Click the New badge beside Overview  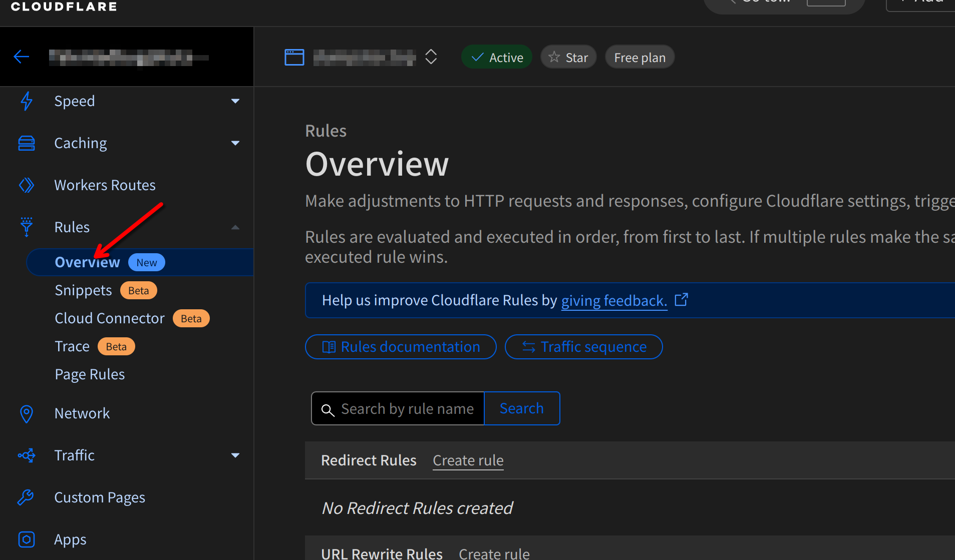147,262
